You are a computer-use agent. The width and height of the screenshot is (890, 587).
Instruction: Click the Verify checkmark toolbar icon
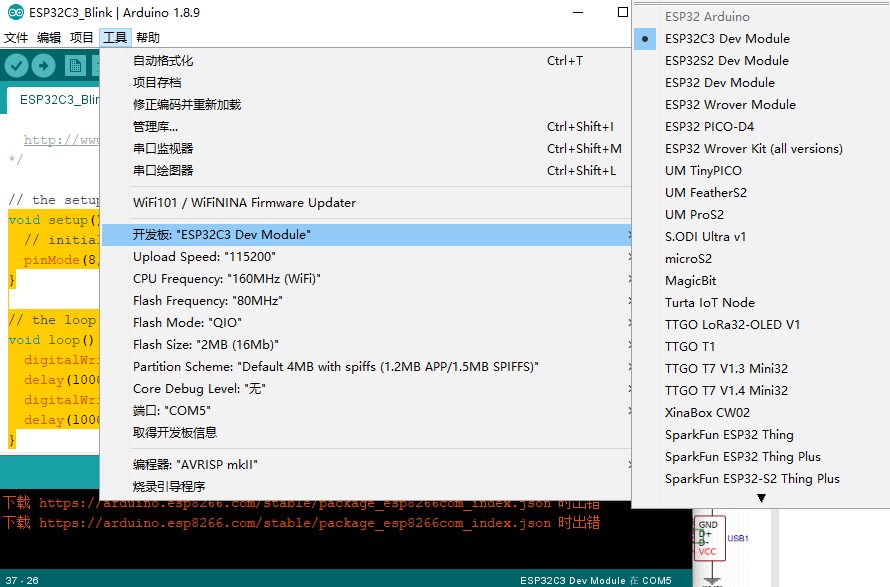pyautogui.click(x=16, y=66)
